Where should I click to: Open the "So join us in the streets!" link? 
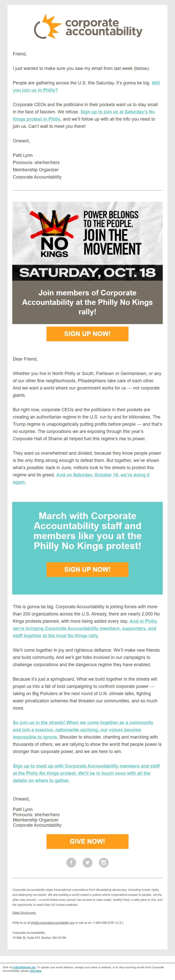83,722
